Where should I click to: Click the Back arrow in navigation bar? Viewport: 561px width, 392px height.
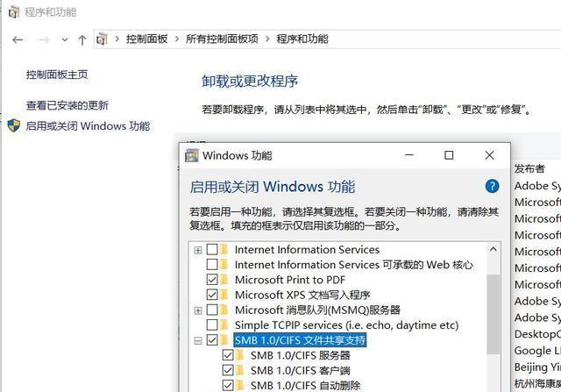click(18, 39)
